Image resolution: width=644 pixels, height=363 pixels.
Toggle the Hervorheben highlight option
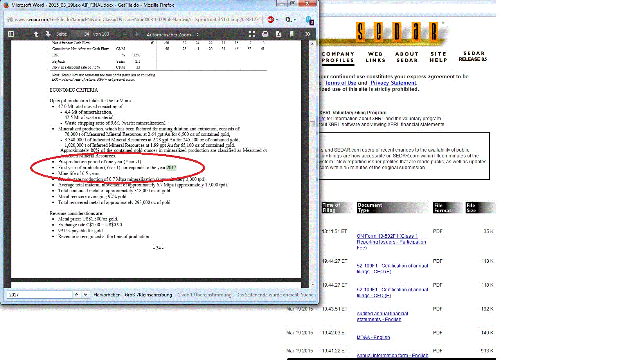coord(107,295)
